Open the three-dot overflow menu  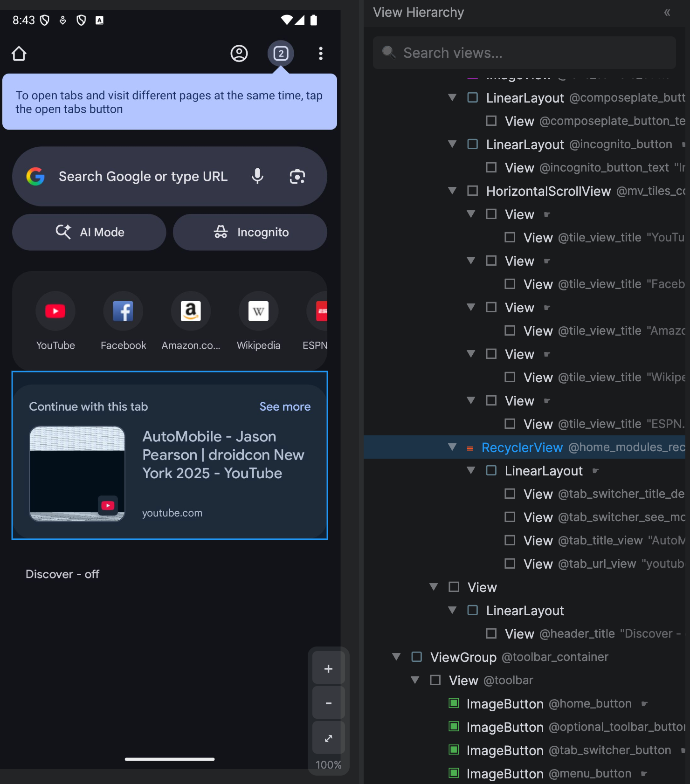tap(321, 54)
